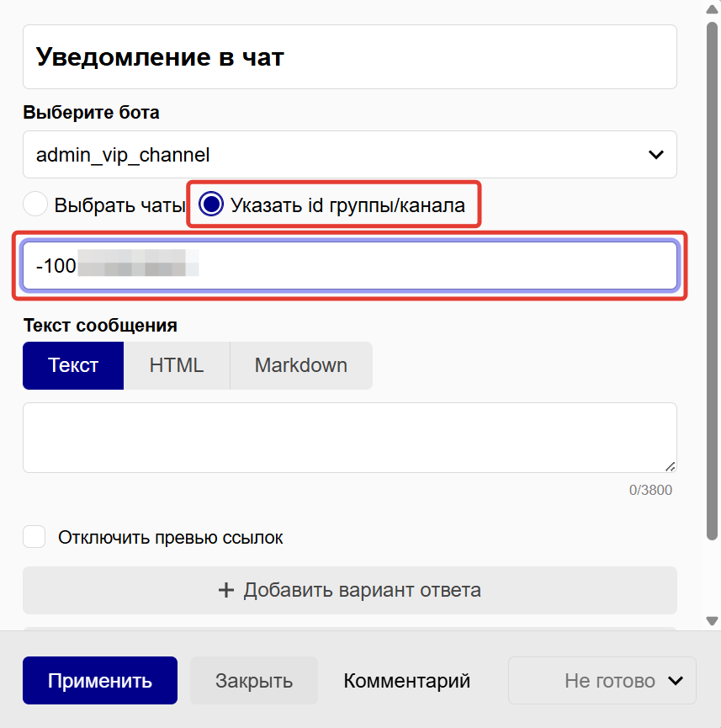Select the 'Текст' formatting tab
This screenshot has width=721, height=728.
click(73, 365)
